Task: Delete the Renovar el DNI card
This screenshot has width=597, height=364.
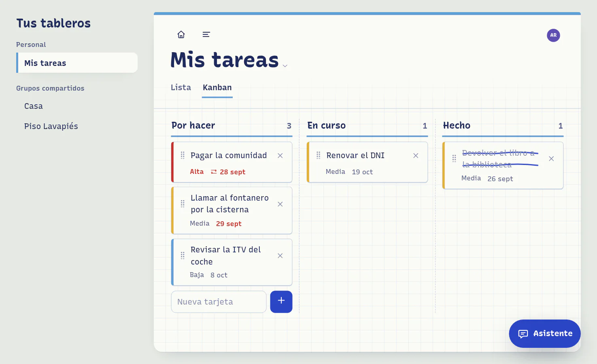Action: coord(416,156)
